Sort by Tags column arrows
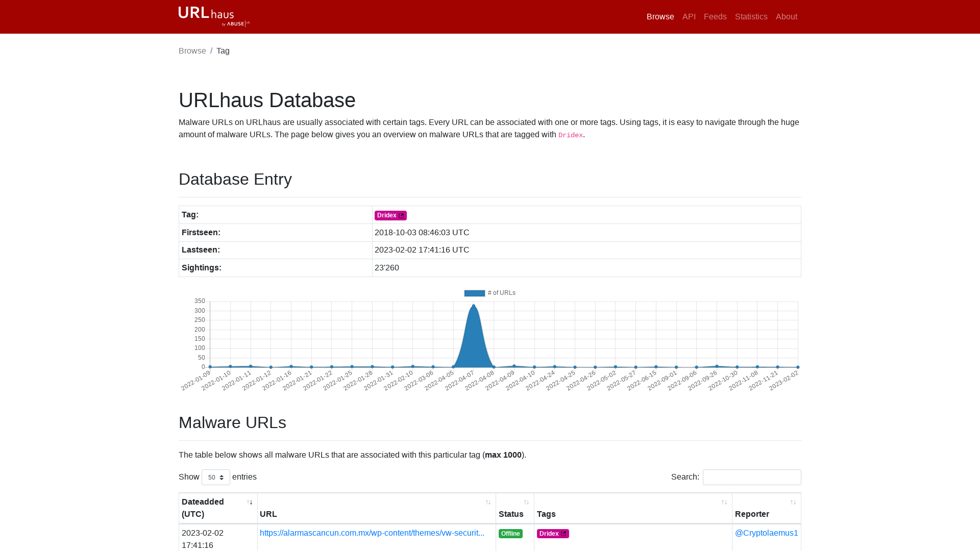Screen dimensions: 980x551 pos(724,503)
